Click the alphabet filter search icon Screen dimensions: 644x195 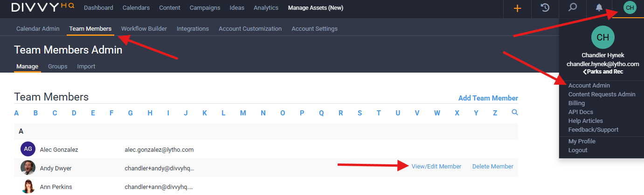(x=514, y=112)
